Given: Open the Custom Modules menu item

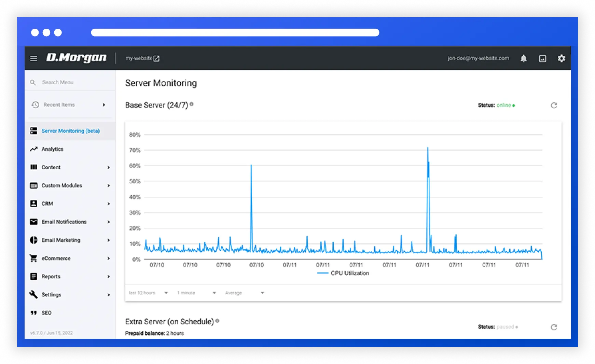Looking at the screenshot, I should [x=70, y=185].
